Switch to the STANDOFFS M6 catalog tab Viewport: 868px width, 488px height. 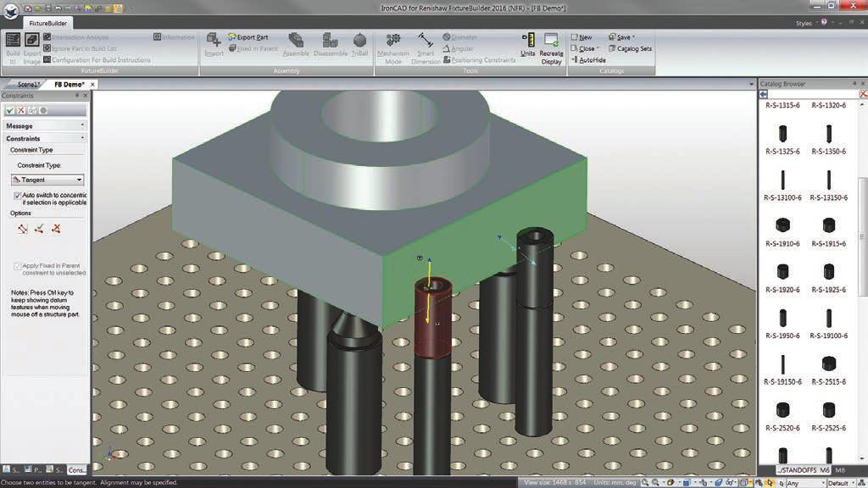click(x=804, y=470)
